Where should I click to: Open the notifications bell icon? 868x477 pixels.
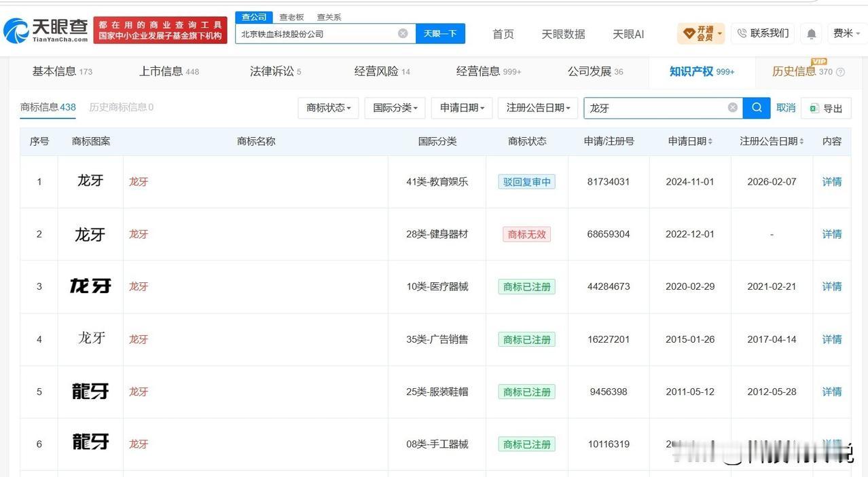pyautogui.click(x=811, y=33)
